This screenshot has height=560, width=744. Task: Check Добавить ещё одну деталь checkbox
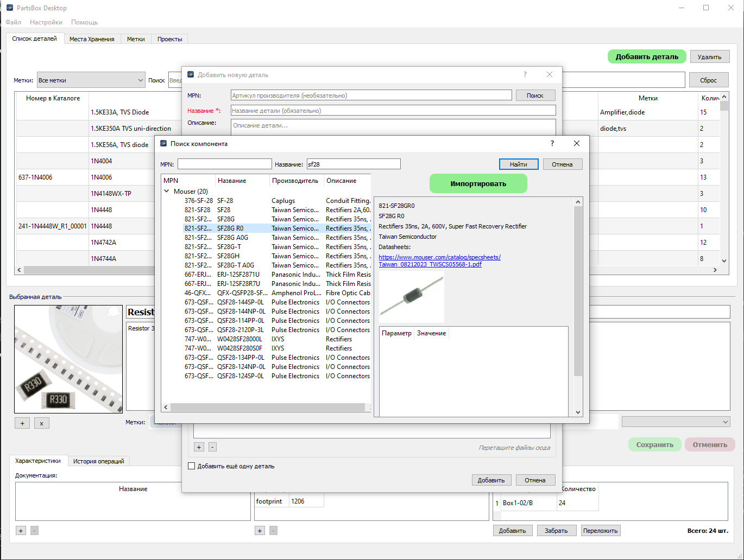click(x=191, y=466)
